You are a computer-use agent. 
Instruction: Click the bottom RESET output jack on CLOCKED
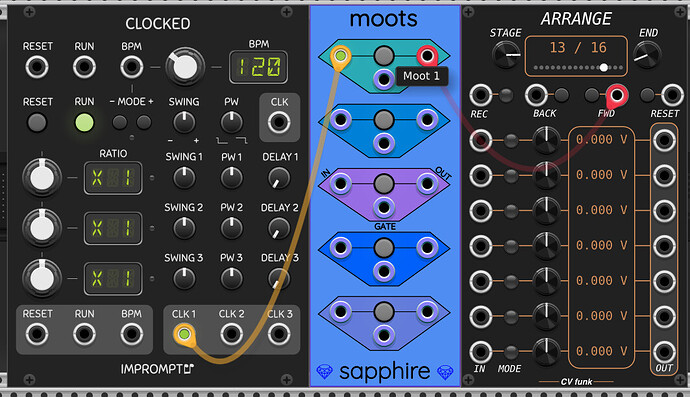37,334
